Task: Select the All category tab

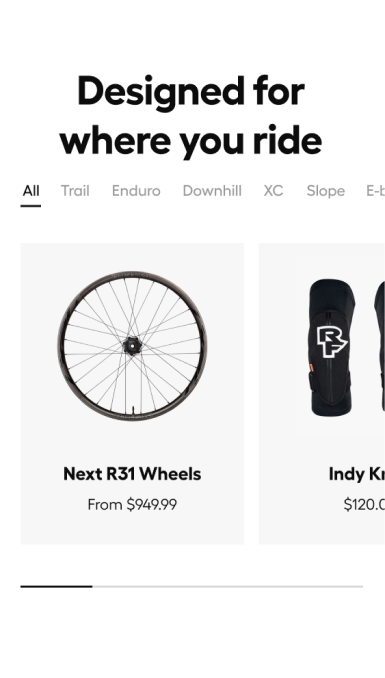Action: pos(31,191)
